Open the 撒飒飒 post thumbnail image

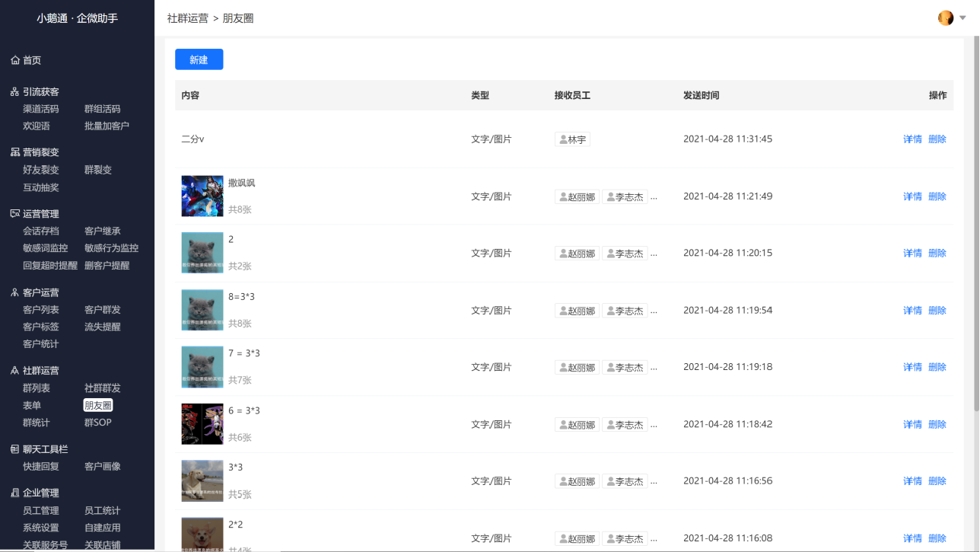click(202, 196)
